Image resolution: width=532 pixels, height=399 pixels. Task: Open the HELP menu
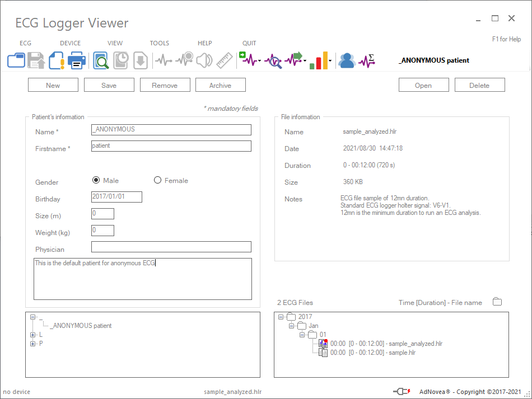pyautogui.click(x=204, y=43)
